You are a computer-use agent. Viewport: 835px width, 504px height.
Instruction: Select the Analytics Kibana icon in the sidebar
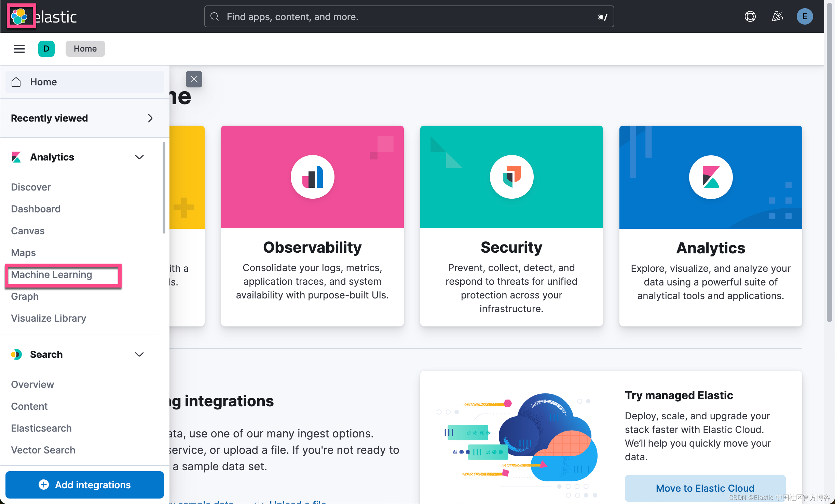tap(16, 157)
